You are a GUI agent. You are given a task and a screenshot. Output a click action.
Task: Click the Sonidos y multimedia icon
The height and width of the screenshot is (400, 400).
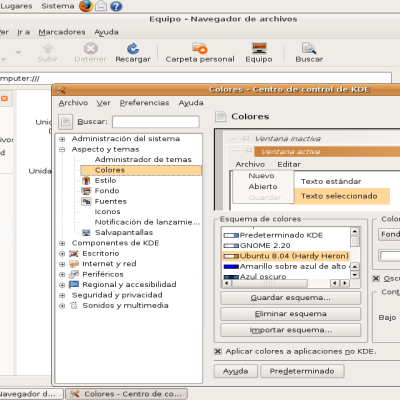pos(74,305)
